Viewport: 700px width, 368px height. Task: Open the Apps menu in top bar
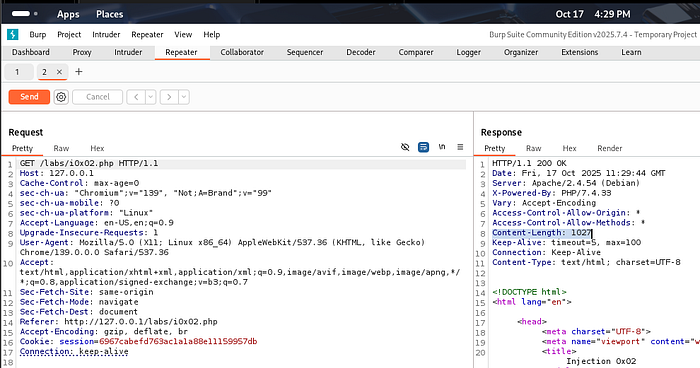pos(68,14)
